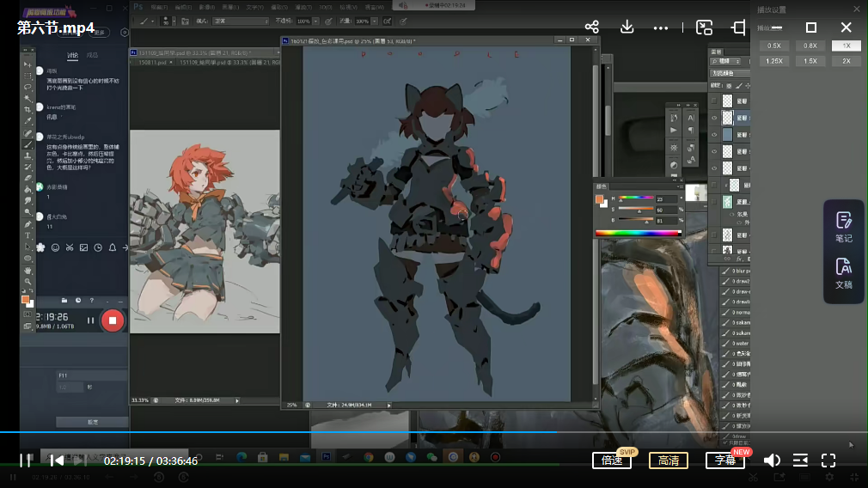Click the 高清 quality button
The width and height of the screenshot is (868, 488).
click(x=668, y=461)
